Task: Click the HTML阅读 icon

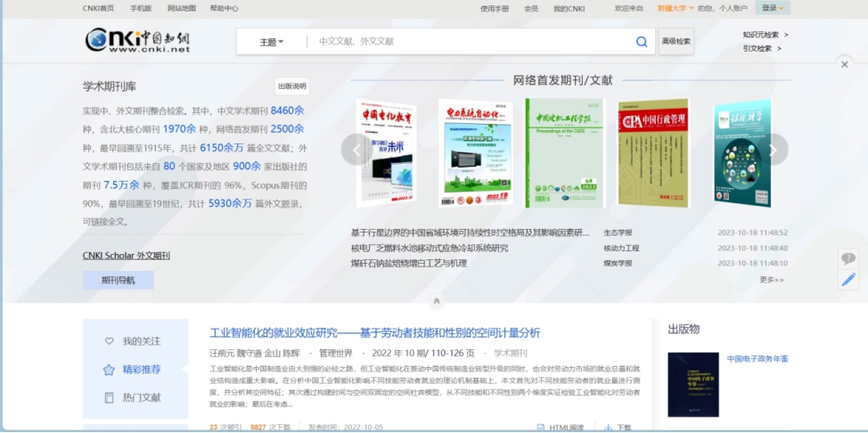Action: click(541, 428)
